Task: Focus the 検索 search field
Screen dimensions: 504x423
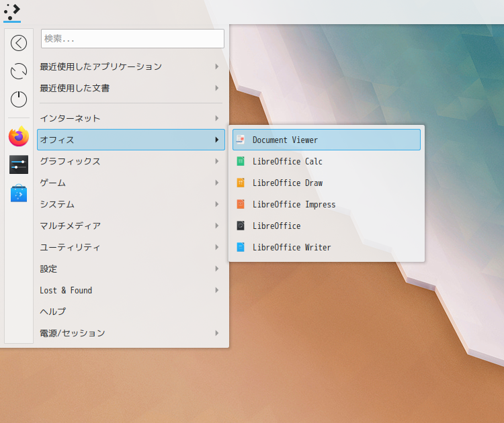Action: (x=132, y=38)
